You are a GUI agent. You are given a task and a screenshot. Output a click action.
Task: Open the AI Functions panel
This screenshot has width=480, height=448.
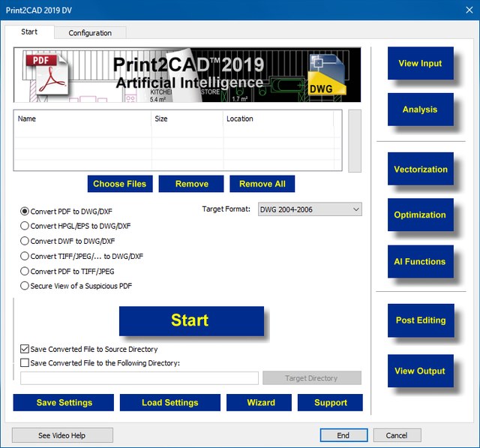pos(420,262)
